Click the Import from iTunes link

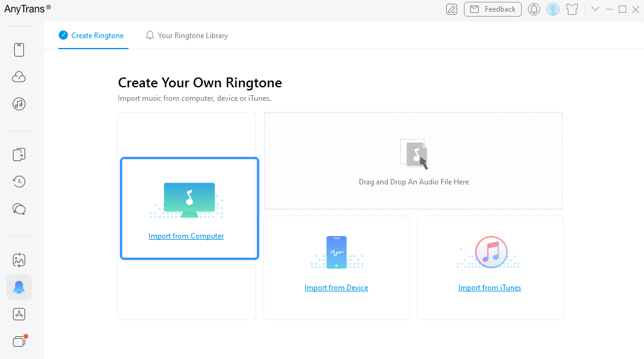[490, 288]
